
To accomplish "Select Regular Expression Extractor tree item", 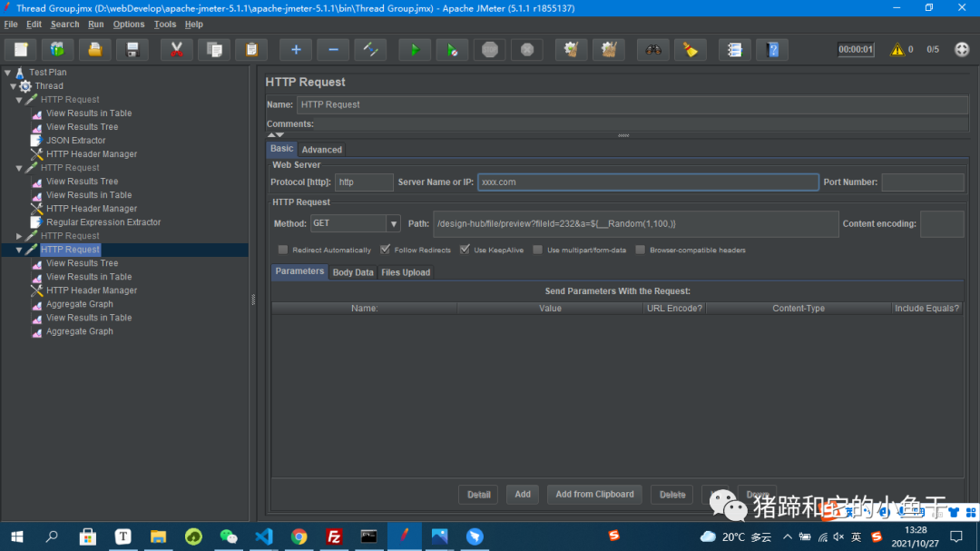I will coord(103,222).
